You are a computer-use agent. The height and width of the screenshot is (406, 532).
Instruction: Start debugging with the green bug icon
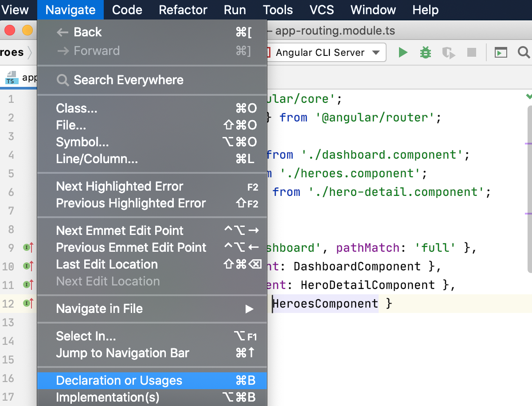426,53
